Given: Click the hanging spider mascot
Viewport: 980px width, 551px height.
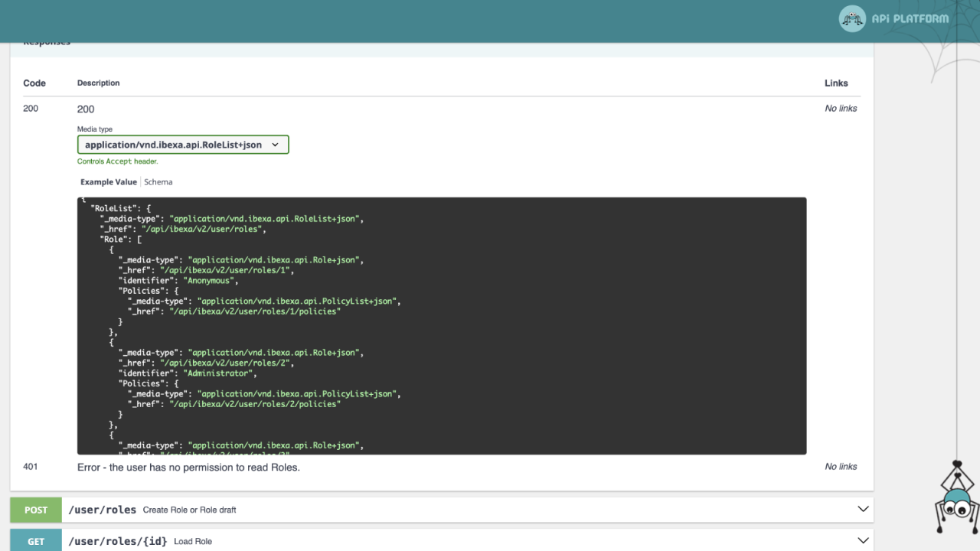Looking at the screenshot, I should [956, 500].
